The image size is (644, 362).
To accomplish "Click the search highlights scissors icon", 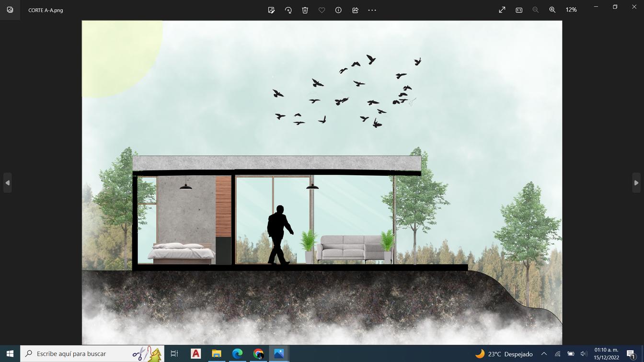I will coord(147,353).
